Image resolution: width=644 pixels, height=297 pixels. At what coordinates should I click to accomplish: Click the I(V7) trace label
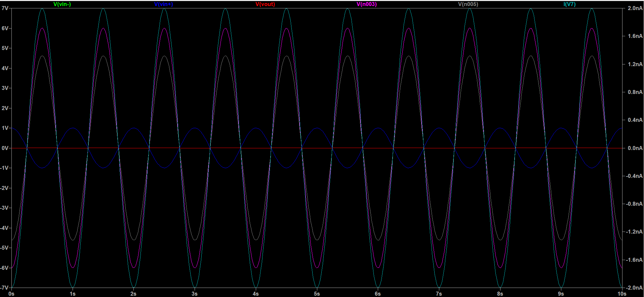pos(570,4)
